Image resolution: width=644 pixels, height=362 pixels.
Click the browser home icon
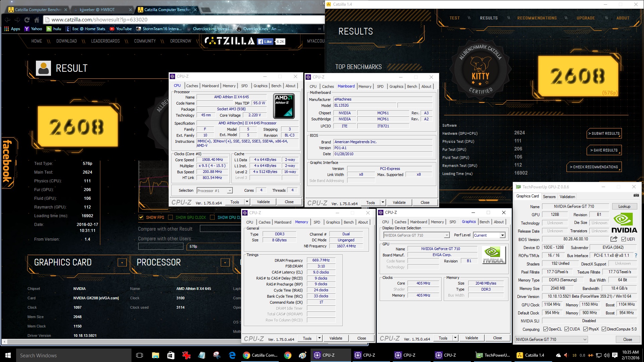37,20
